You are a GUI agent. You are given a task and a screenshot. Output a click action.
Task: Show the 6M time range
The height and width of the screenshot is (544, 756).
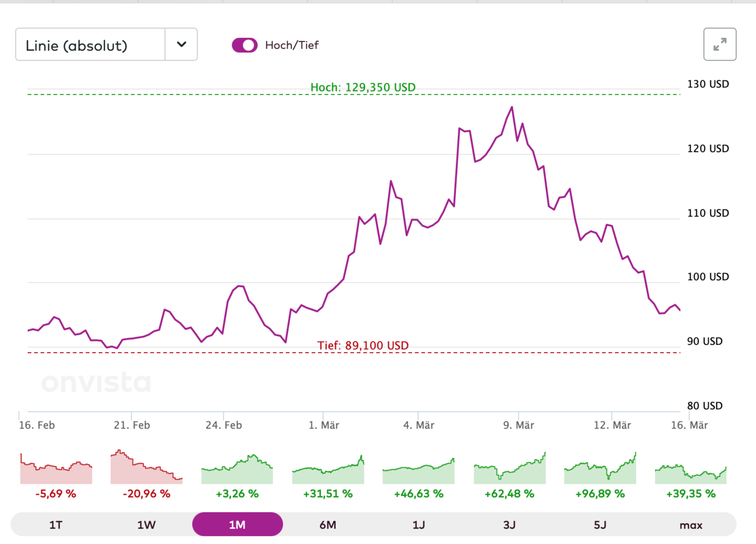pyautogui.click(x=328, y=525)
